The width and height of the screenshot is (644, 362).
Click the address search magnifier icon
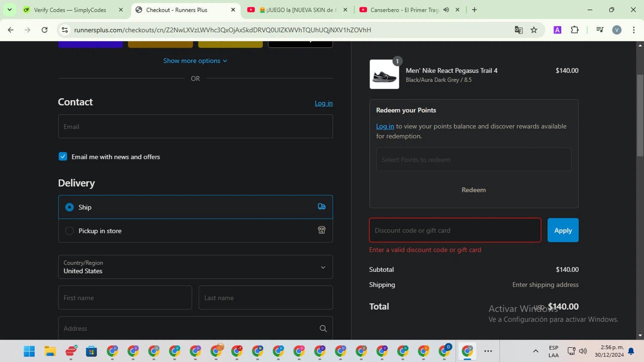tap(323, 329)
